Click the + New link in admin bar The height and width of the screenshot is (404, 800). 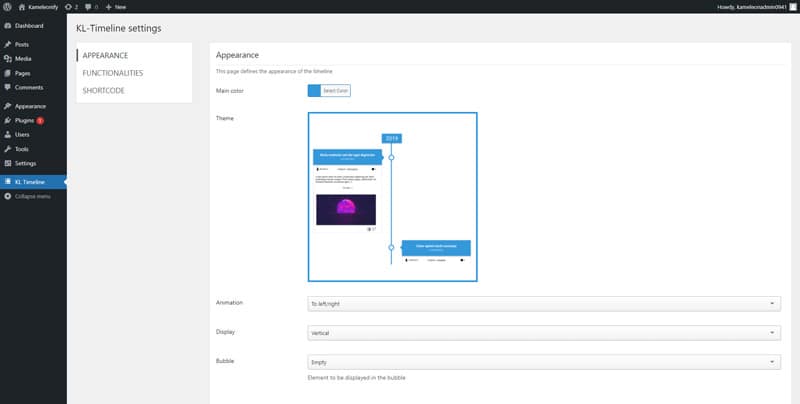point(116,6)
